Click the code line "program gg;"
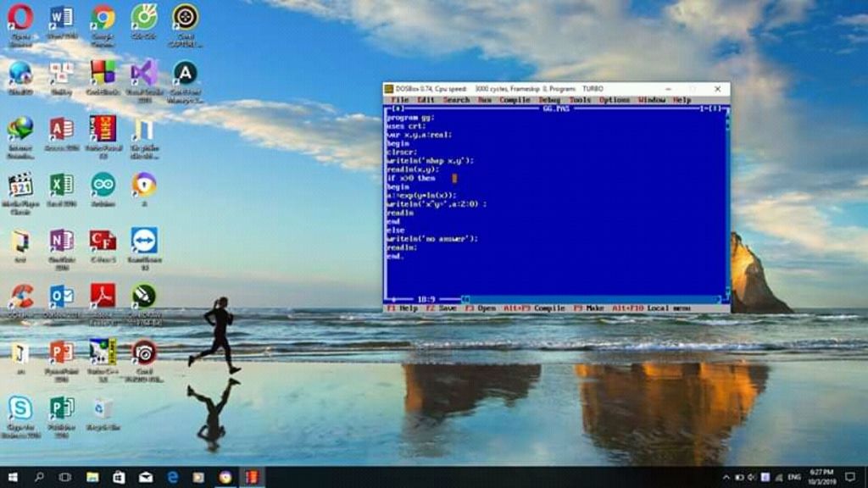The height and width of the screenshot is (488, 868). pos(411,118)
